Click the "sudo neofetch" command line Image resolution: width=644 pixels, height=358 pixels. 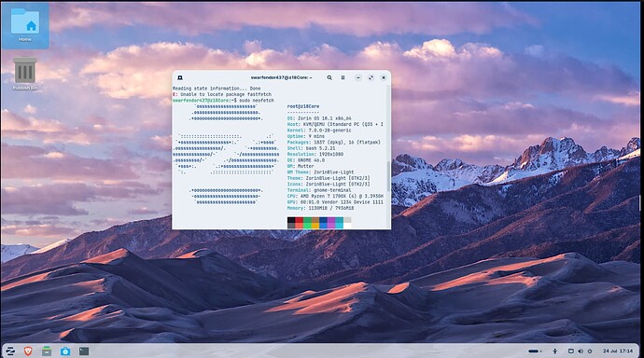point(223,101)
